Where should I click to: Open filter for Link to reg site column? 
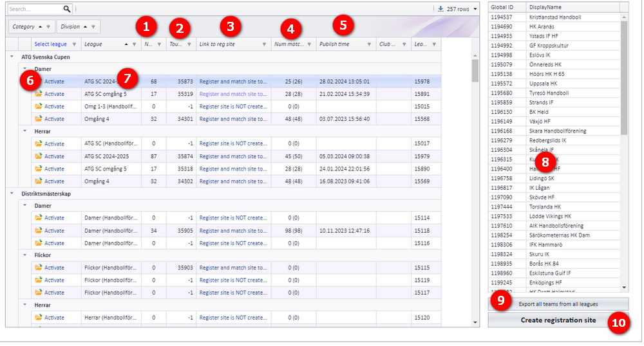point(264,44)
